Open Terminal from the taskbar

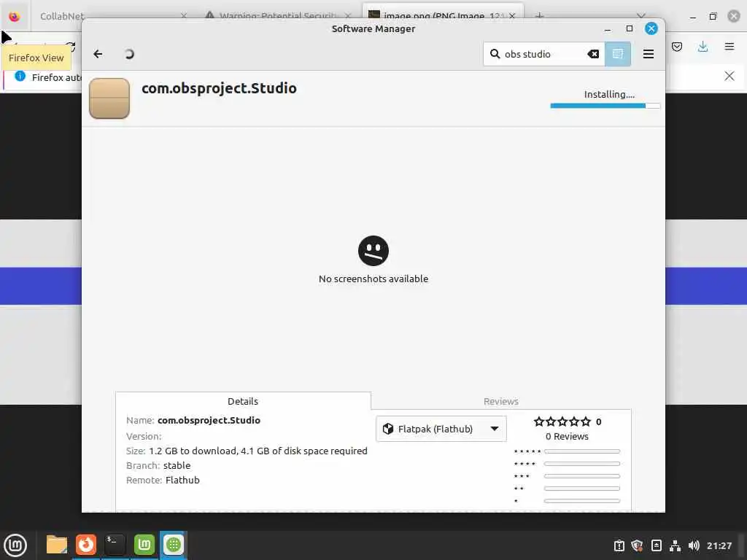coord(115,545)
